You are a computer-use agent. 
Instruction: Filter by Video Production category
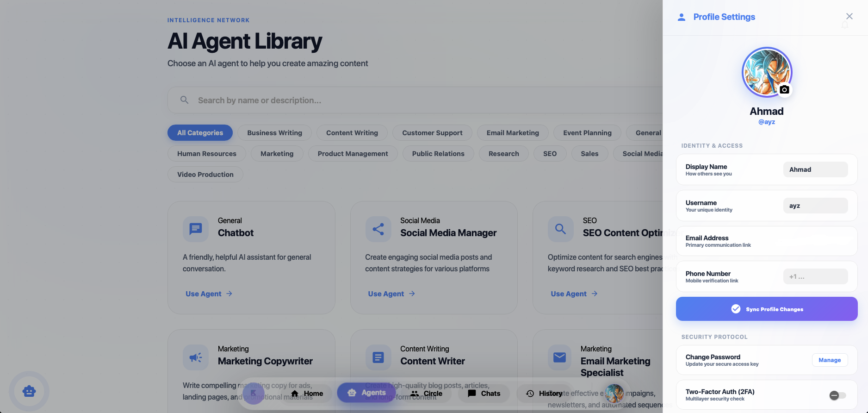(205, 174)
